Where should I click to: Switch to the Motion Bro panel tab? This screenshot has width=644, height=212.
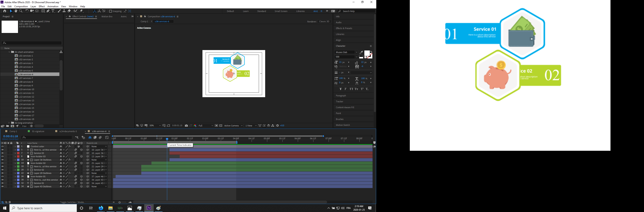(107, 16)
